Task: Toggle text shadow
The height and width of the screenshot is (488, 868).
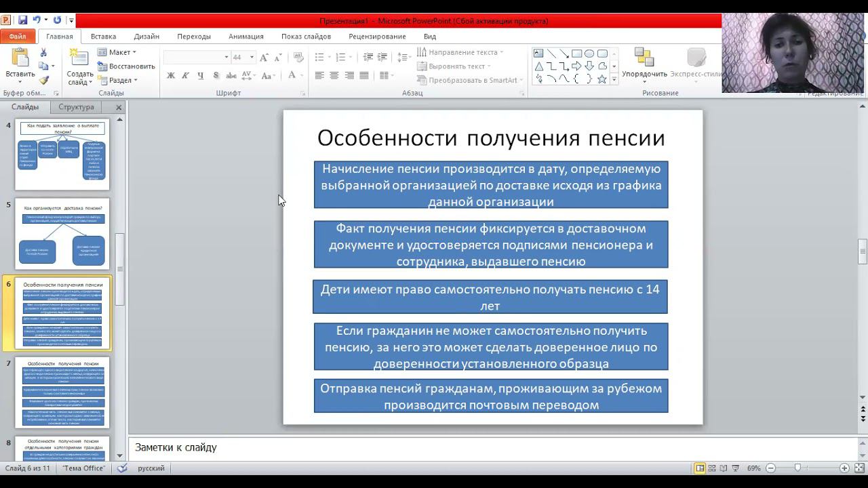Action: pyautogui.click(x=216, y=75)
